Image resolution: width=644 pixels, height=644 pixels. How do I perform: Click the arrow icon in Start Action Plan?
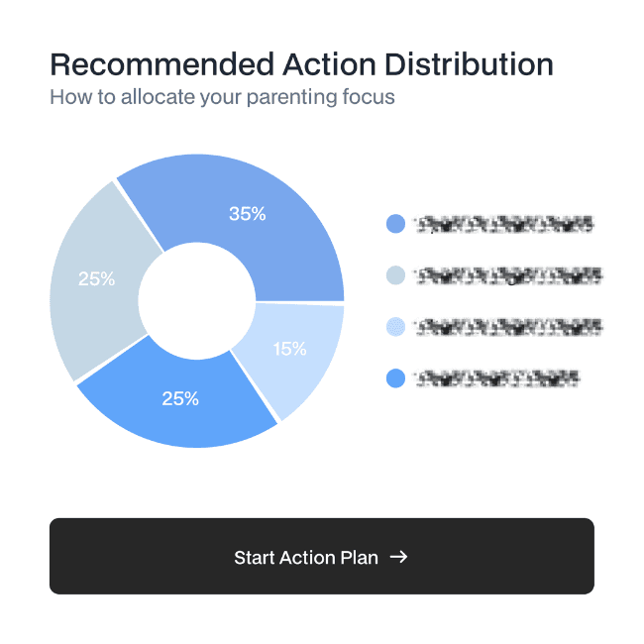(398, 557)
